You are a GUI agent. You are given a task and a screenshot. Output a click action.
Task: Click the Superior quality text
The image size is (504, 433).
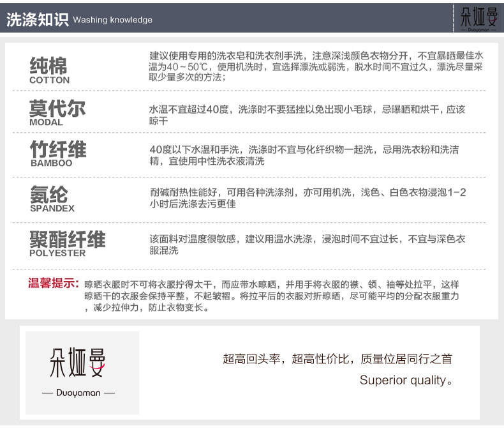tap(406, 380)
